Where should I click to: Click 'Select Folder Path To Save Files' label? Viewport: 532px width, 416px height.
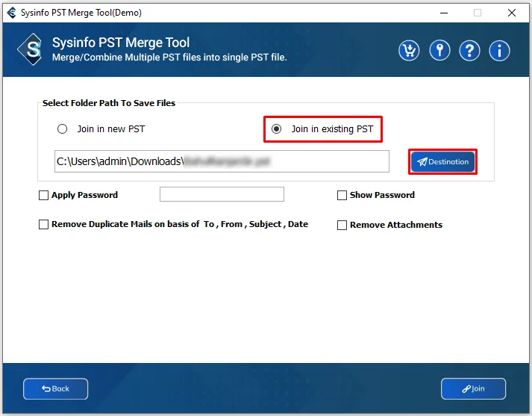109,103
